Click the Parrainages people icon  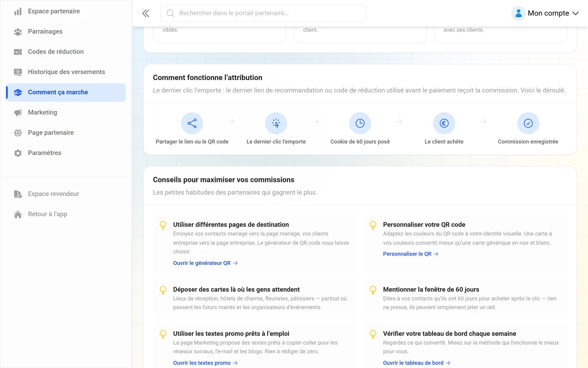[18, 31]
